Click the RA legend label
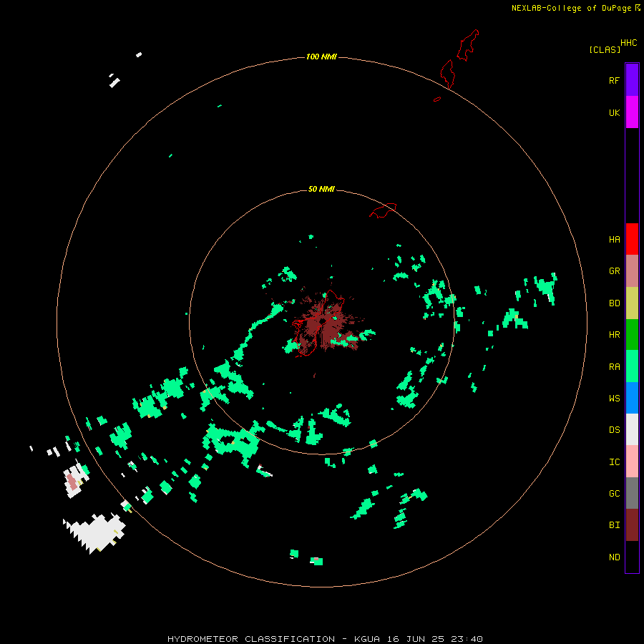Image resolution: width=644 pixels, height=644 pixels. click(614, 367)
